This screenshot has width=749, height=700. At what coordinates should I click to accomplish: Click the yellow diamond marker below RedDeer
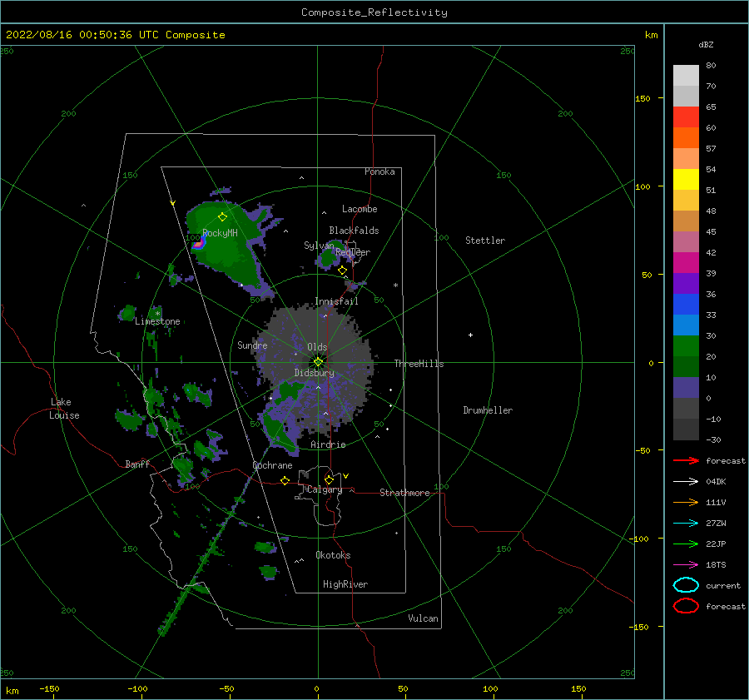[343, 271]
